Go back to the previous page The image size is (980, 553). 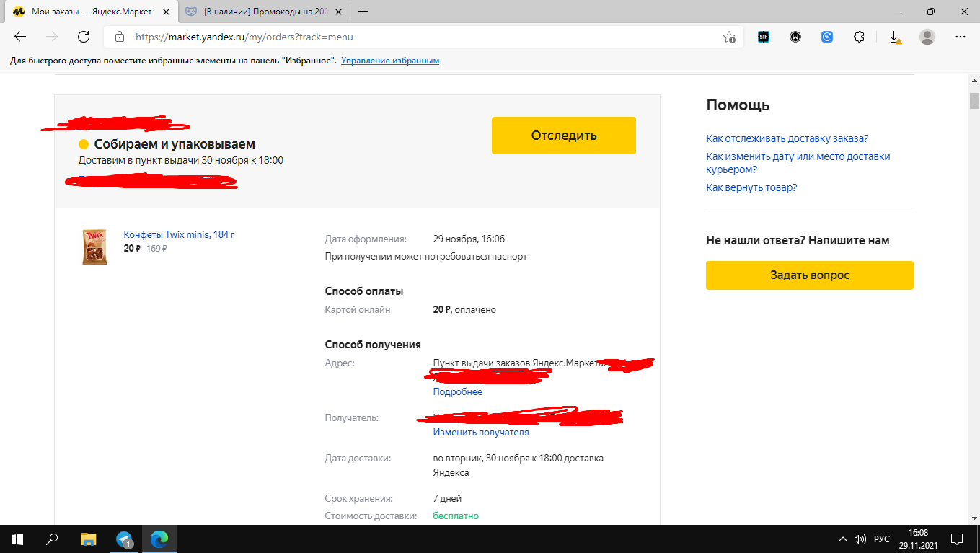(20, 37)
